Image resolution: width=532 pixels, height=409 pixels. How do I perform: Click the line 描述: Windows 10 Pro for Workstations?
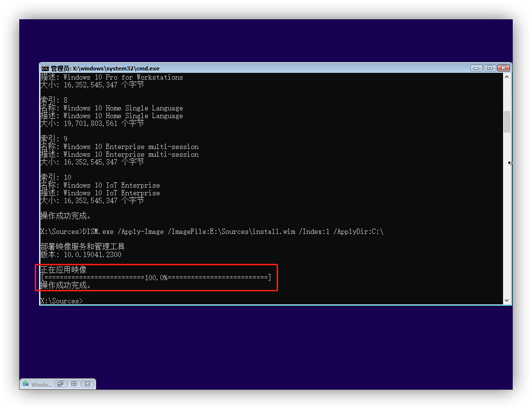112,77
